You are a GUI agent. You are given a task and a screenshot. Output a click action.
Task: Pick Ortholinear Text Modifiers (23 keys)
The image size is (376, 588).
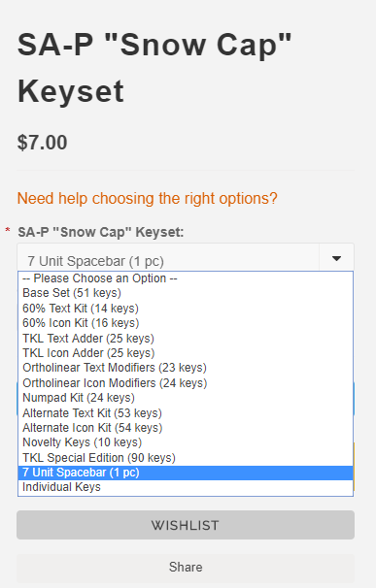(x=186, y=368)
